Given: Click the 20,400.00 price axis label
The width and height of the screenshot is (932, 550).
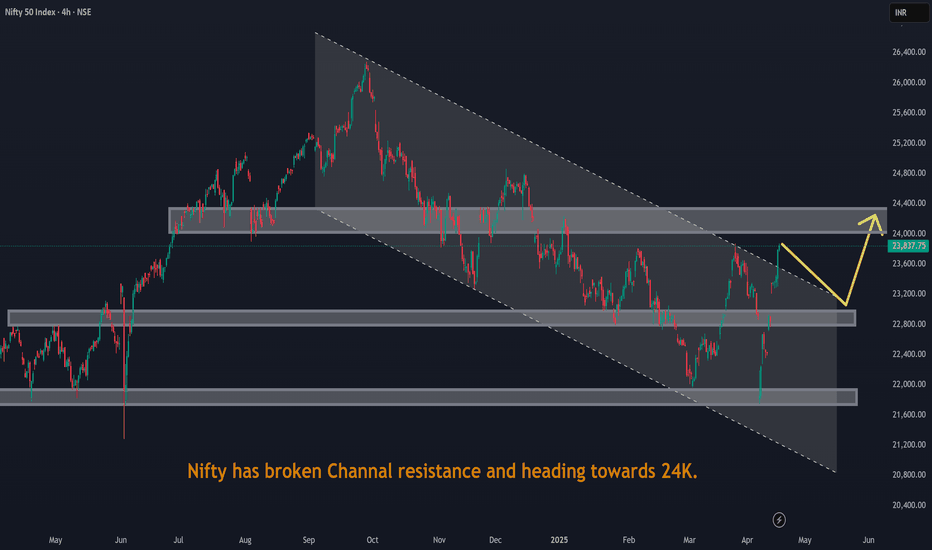Looking at the screenshot, I should [909, 505].
